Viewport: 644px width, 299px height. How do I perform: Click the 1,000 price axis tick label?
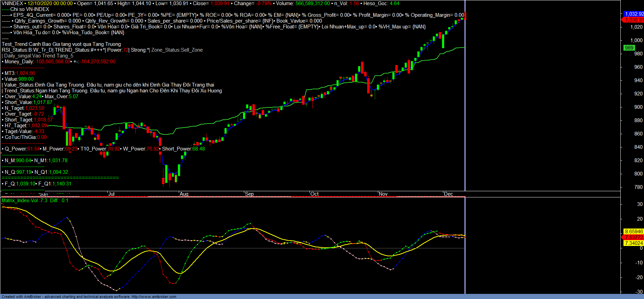[x=636, y=40]
